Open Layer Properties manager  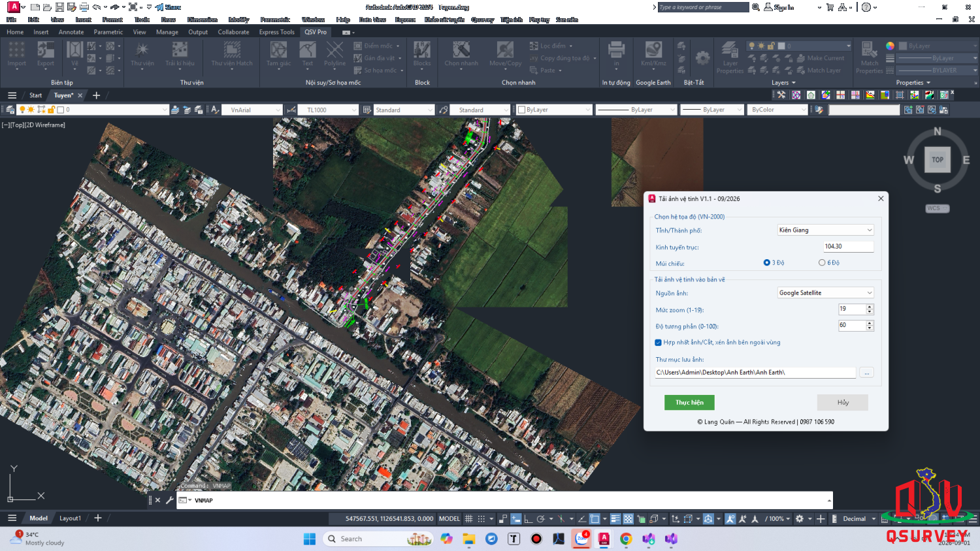(x=730, y=57)
